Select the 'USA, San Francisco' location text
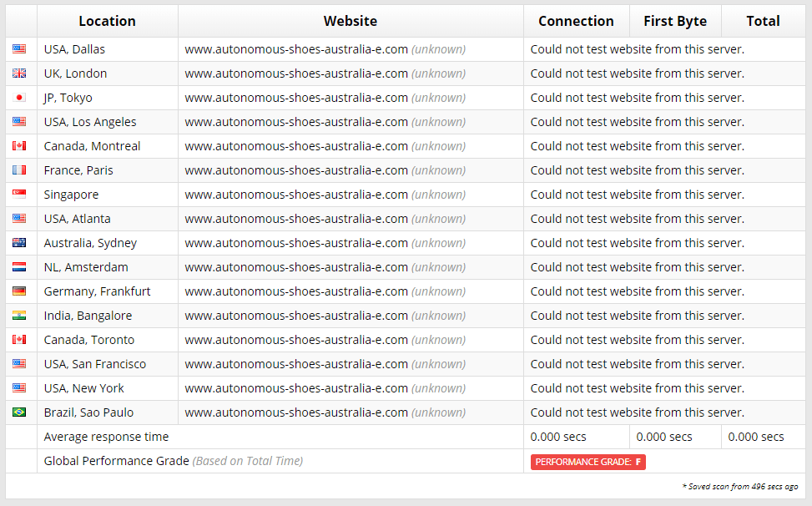 [95, 364]
